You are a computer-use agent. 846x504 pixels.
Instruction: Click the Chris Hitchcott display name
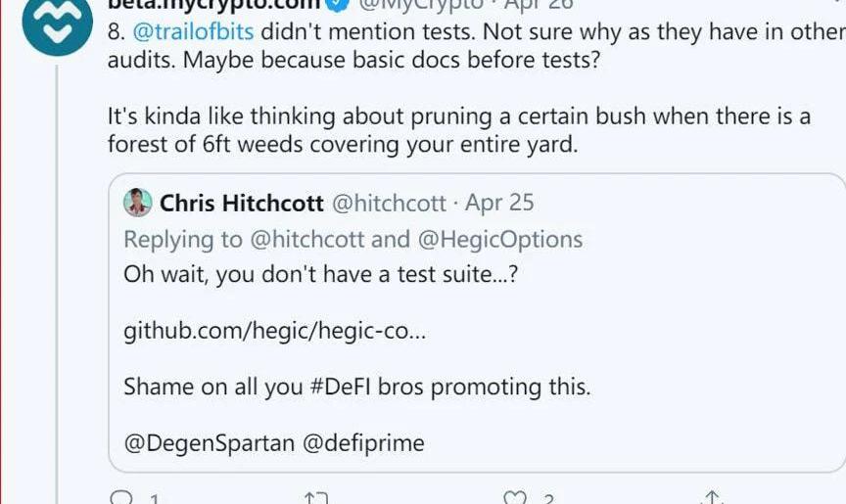point(242,203)
